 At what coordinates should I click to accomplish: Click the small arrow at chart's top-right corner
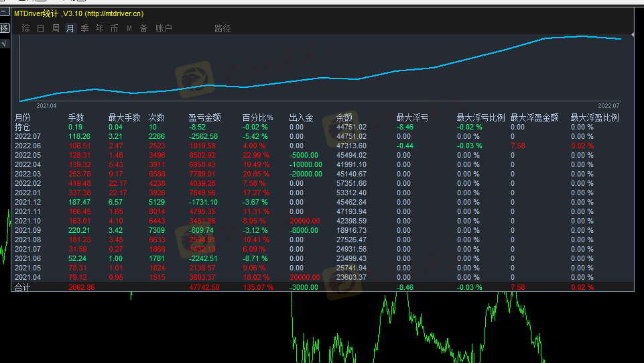633,34
